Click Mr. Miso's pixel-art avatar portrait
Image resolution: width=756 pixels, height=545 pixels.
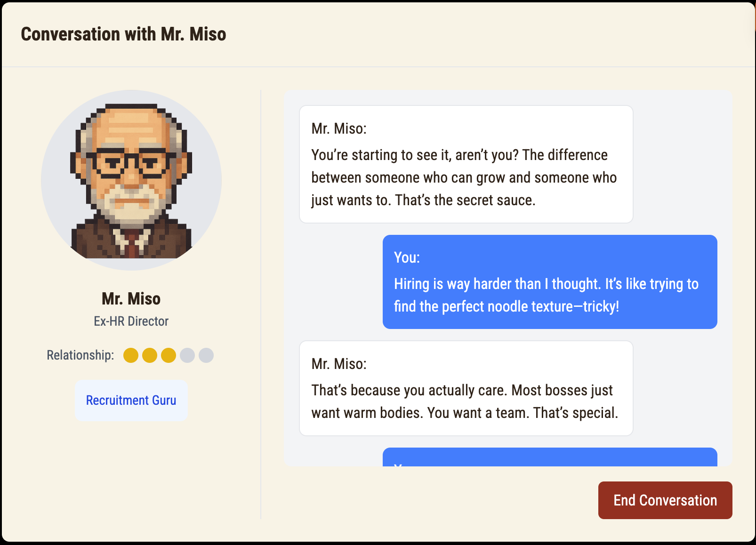pos(131,180)
